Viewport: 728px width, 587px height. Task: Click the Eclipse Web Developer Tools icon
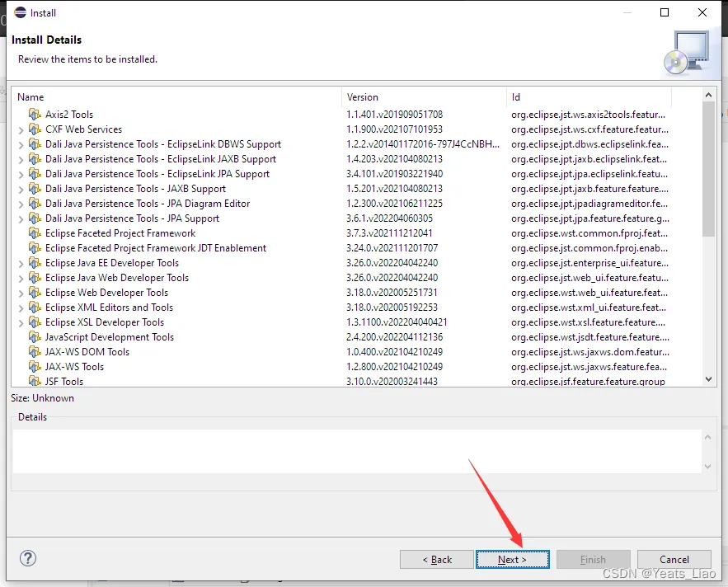pyautogui.click(x=35, y=293)
